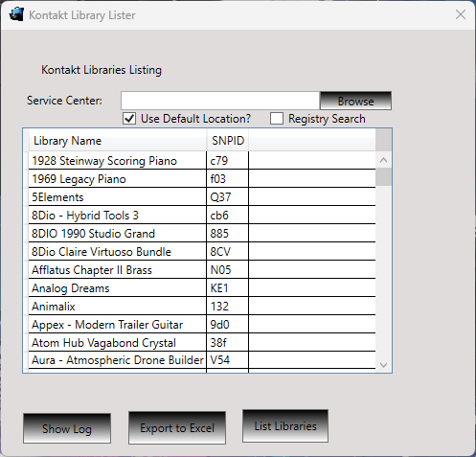This screenshot has width=476, height=457.
Task: Open the Show Log button
Action: 67,428
